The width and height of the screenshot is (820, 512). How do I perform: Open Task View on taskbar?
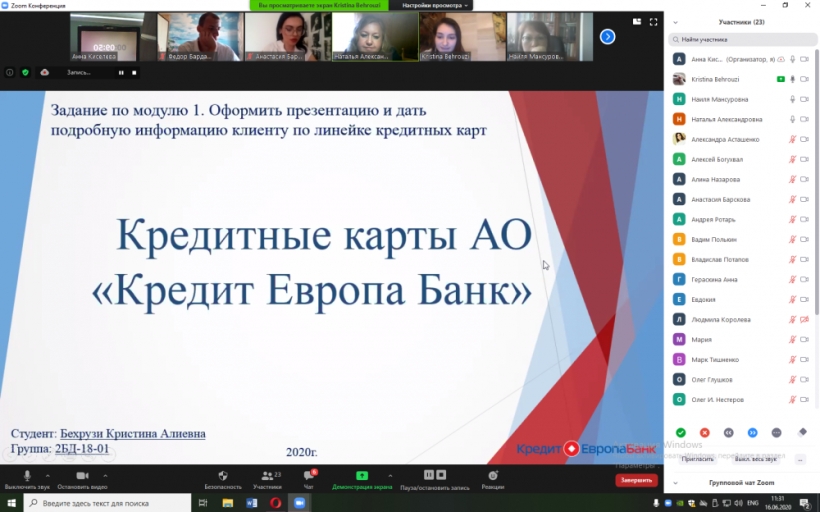tap(203, 503)
